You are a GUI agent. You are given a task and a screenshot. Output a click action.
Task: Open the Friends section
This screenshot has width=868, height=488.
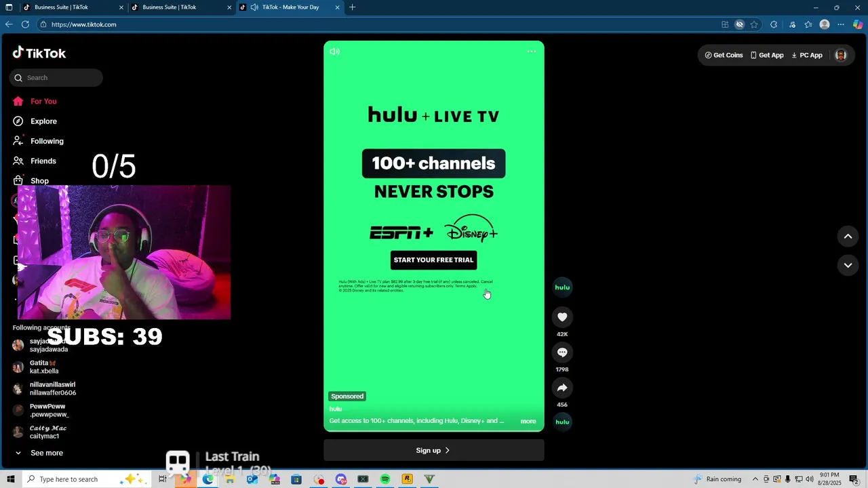coord(35,161)
